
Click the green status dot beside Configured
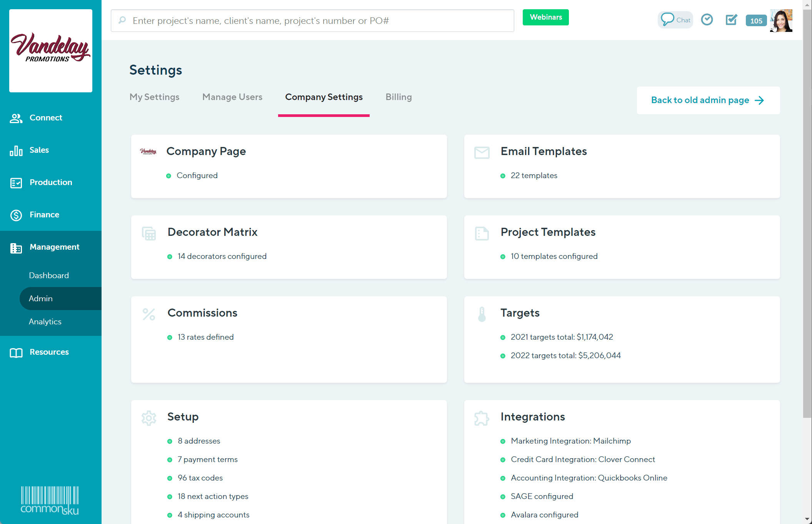point(168,176)
